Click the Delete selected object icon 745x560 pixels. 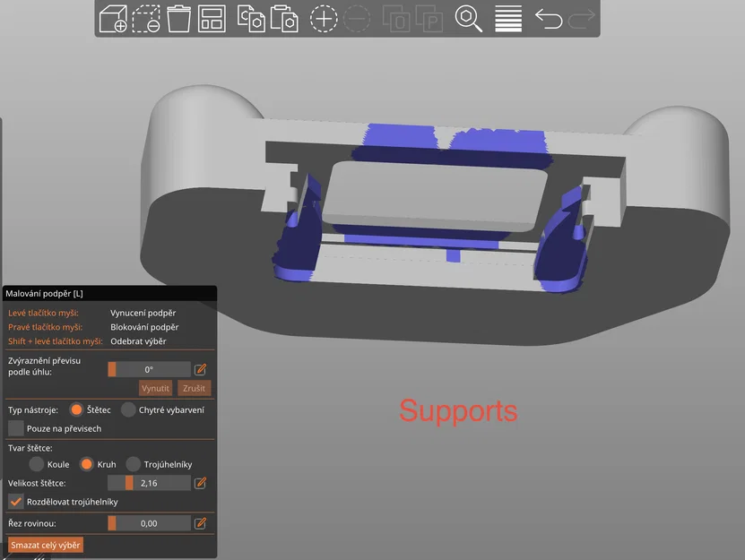point(146,19)
